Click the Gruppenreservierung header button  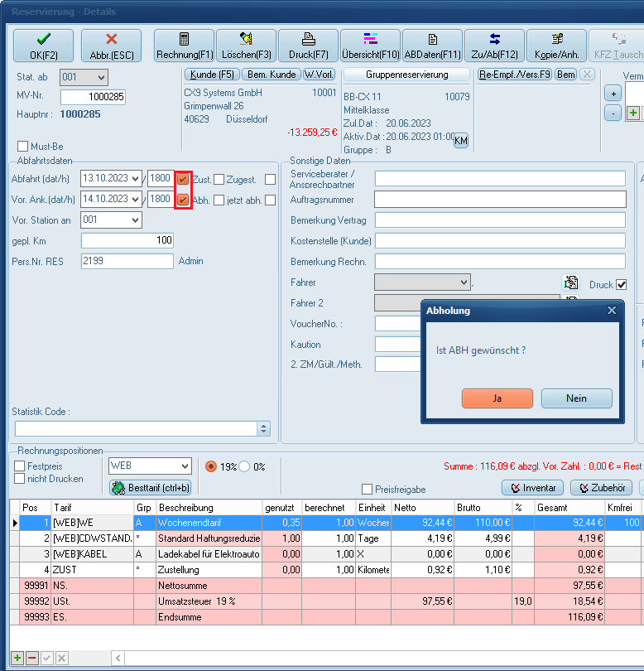(x=406, y=75)
